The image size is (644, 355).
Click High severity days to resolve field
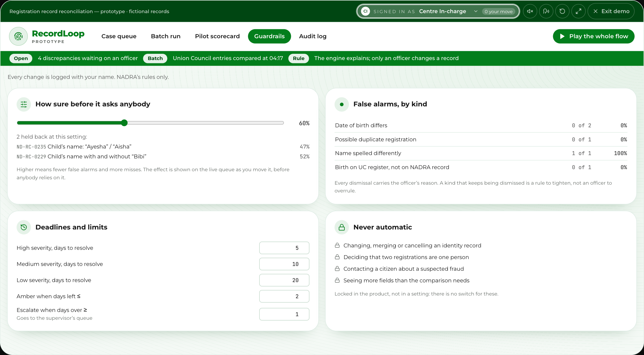coord(284,248)
